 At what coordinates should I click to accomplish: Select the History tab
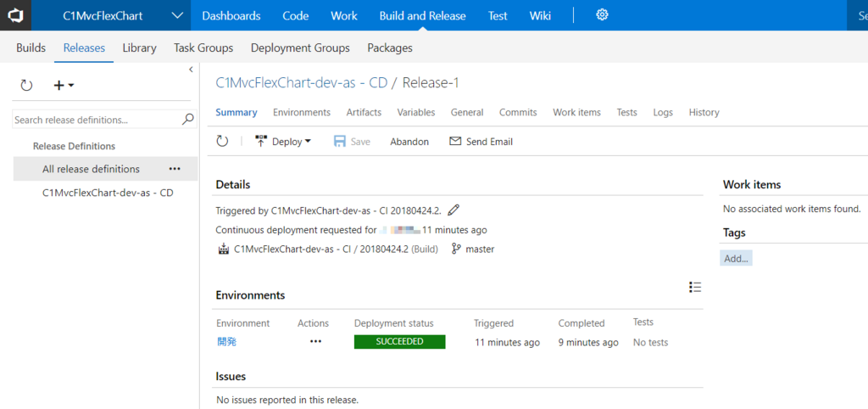click(704, 112)
